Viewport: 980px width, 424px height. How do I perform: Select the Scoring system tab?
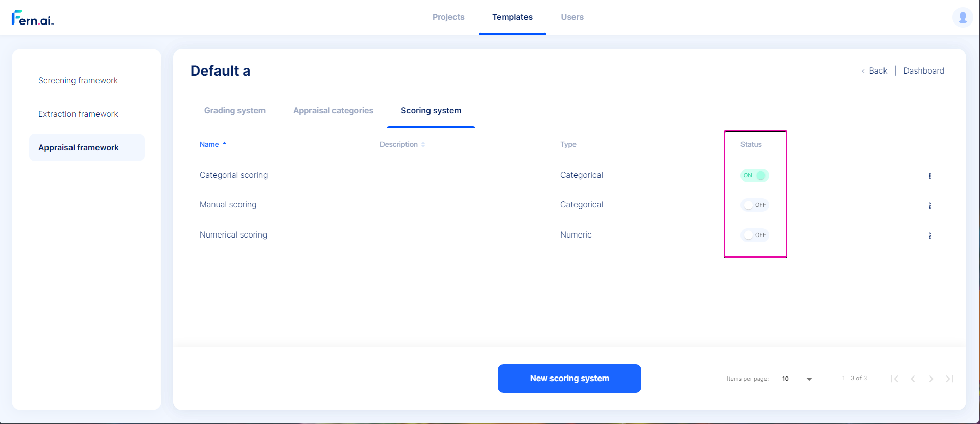pos(431,110)
